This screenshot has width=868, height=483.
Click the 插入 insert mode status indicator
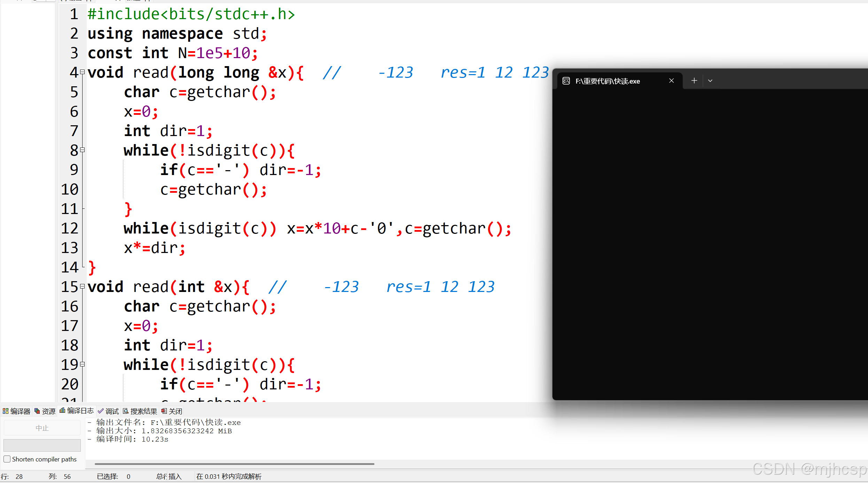[x=175, y=476]
